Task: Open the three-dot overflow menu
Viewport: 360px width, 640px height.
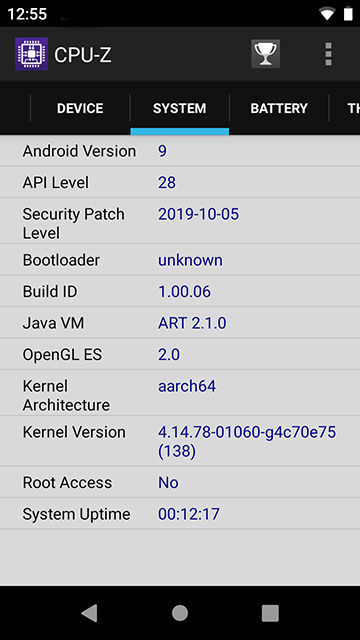Action: [x=328, y=54]
